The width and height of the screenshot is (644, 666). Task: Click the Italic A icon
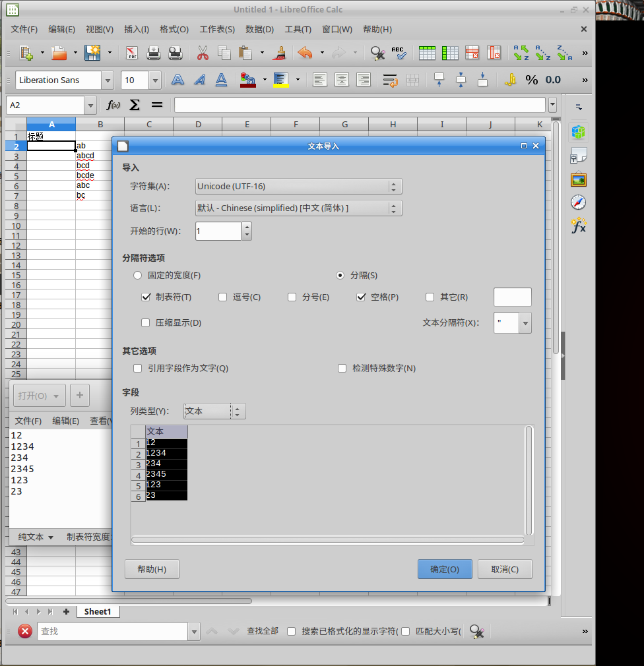(x=200, y=80)
